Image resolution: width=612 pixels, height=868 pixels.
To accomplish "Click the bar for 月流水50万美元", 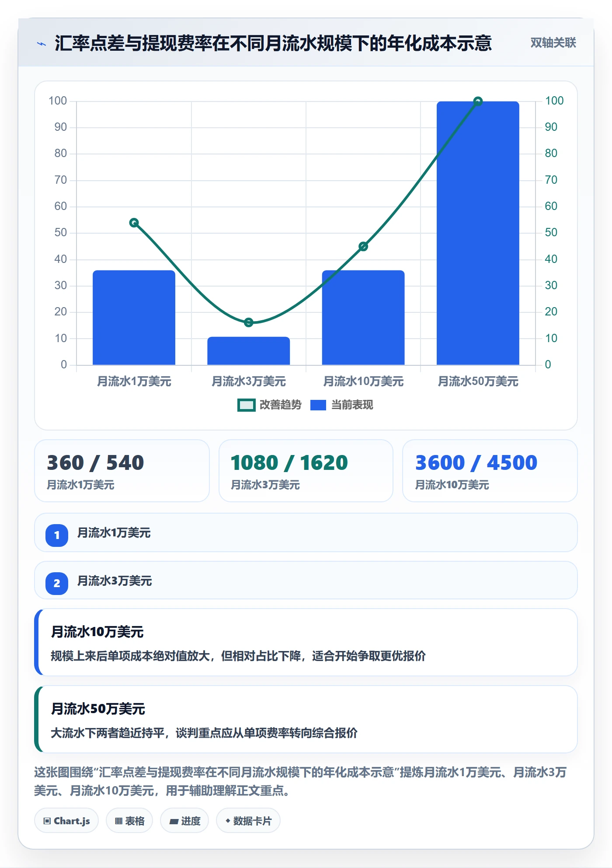I will tap(478, 233).
